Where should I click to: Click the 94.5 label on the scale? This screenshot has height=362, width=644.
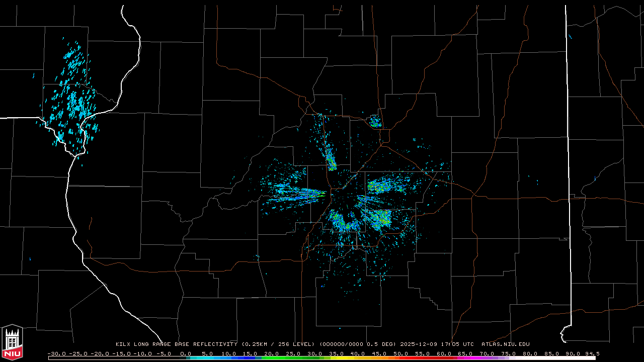pos(592,353)
